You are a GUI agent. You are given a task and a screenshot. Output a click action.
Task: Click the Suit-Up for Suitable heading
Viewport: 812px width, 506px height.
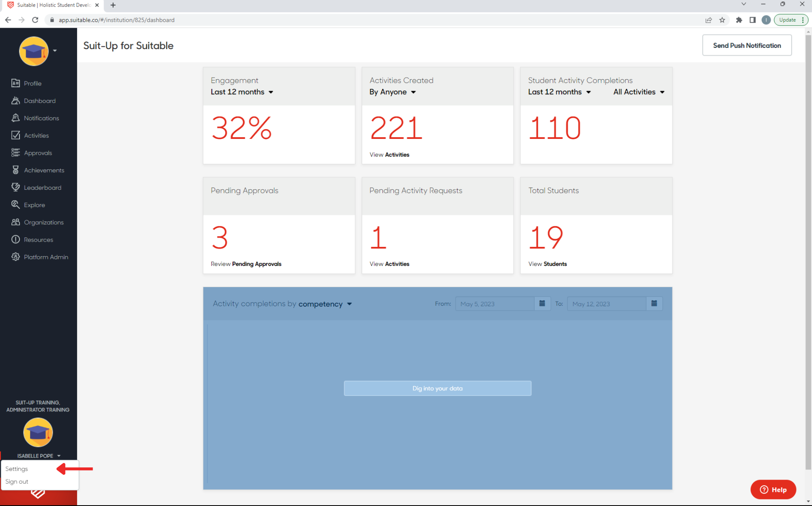click(x=128, y=45)
